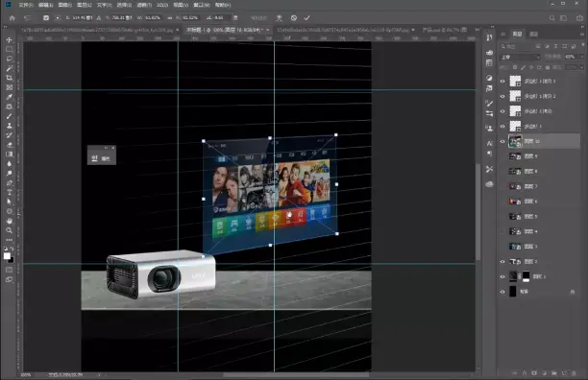Viewport: 588px width, 380px height.
Task: Click the opacity 60% value field
Action: point(571,57)
